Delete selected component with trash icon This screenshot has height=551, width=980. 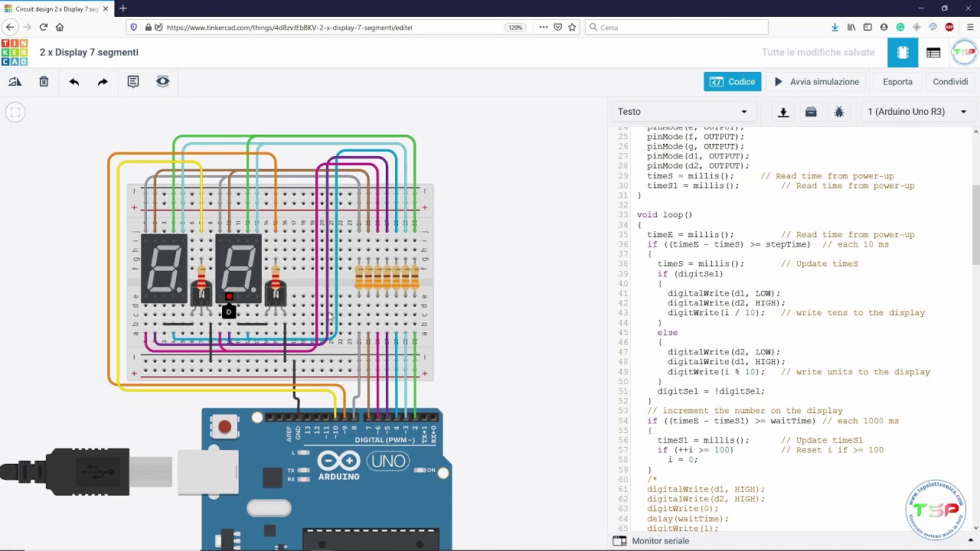[44, 82]
